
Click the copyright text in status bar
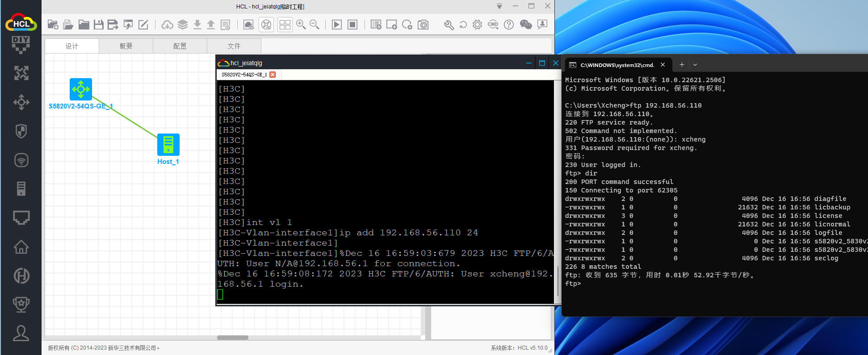pyautogui.click(x=104, y=348)
